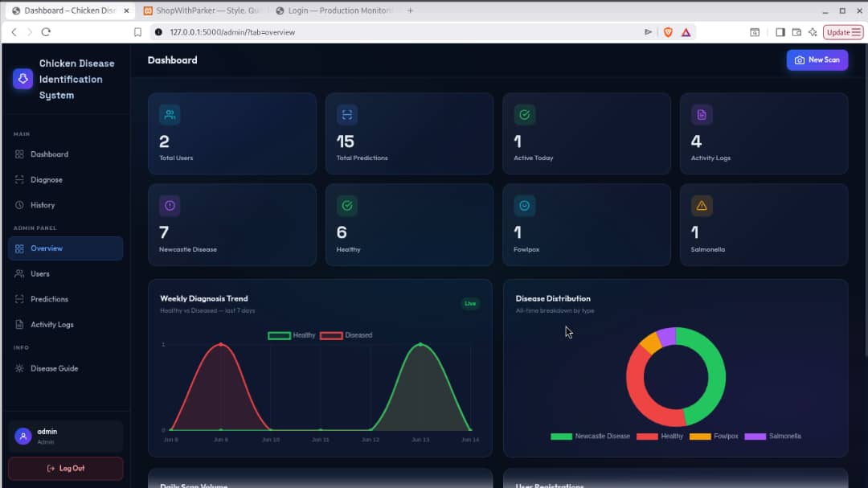The width and height of the screenshot is (868, 488).
Task: Click the address bar URL field
Action: [399, 32]
